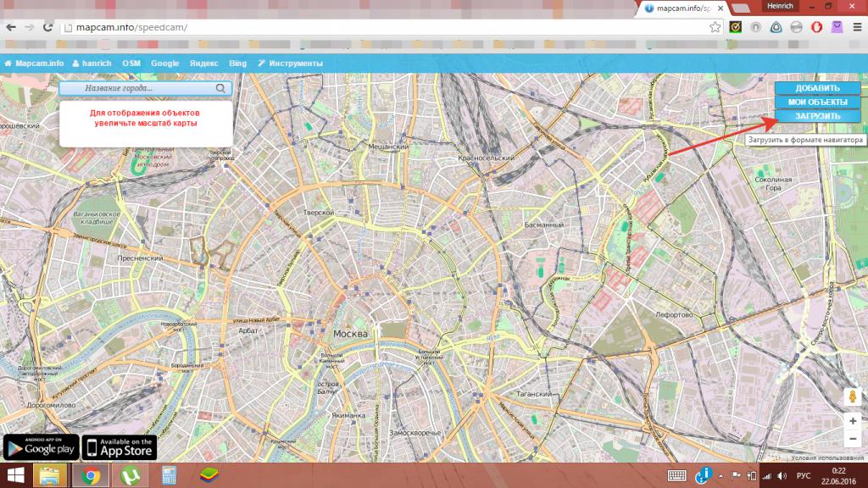Switch map layer to Bing

point(237,64)
